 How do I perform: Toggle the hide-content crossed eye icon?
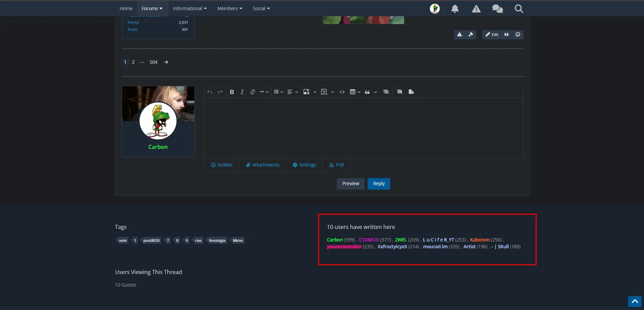[x=386, y=92]
